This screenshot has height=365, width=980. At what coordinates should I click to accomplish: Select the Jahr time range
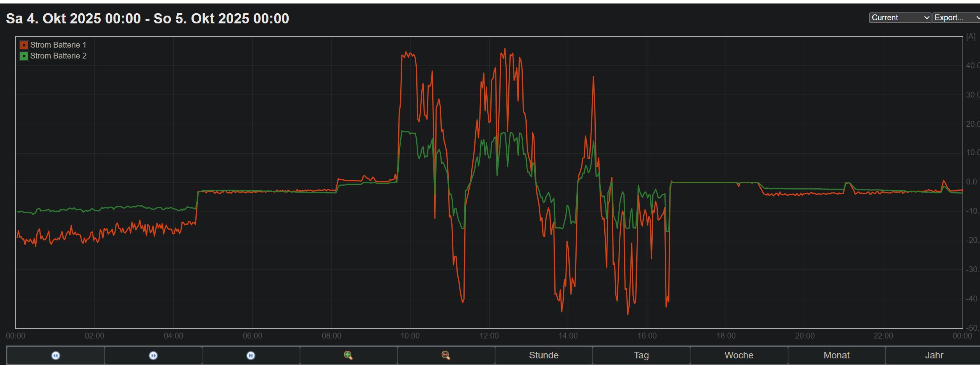pos(934,355)
